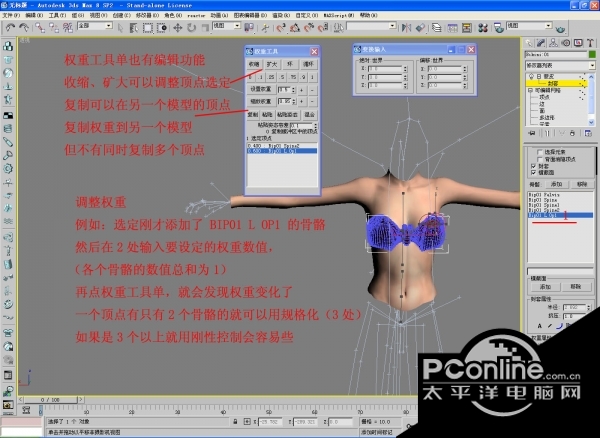600x438 pixels.
Task: Select 顶点 sub-object in modifier stack
Action: tap(545, 97)
